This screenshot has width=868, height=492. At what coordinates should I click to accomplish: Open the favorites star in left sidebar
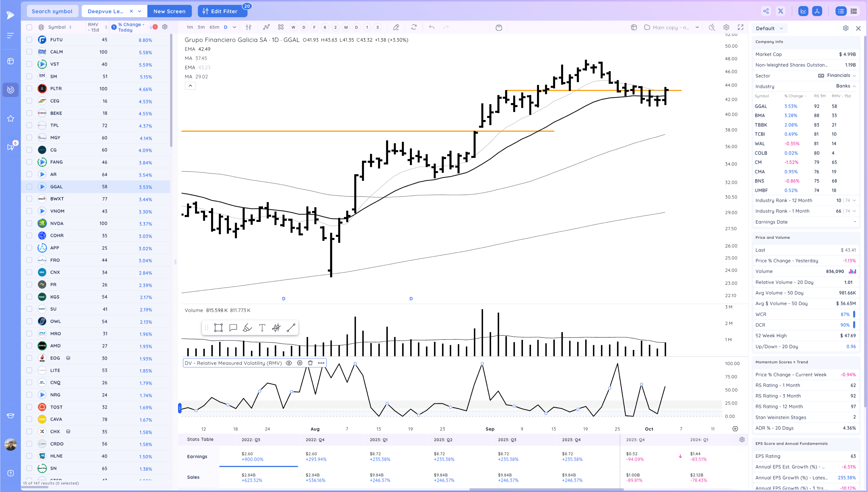coord(10,119)
